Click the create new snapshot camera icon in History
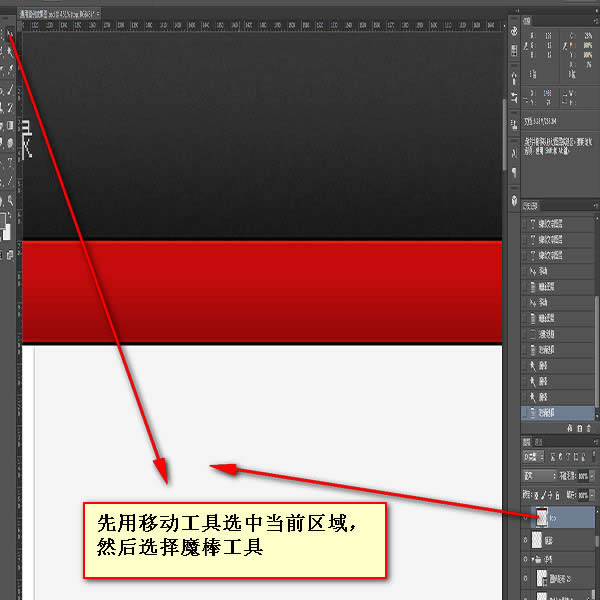This screenshot has height=600, width=600. pos(580,428)
